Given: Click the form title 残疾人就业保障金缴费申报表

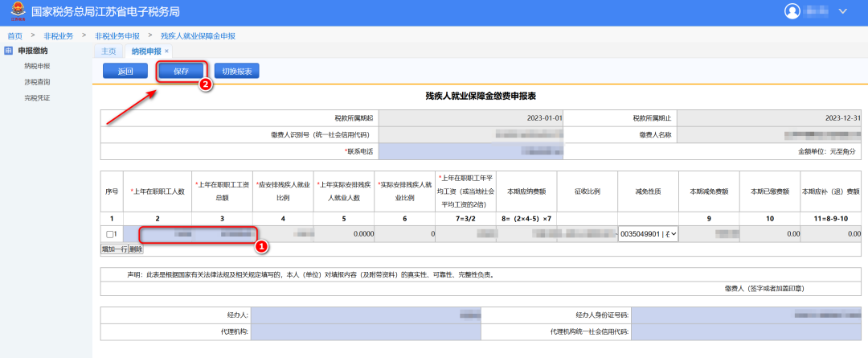Looking at the screenshot, I should click(x=480, y=96).
